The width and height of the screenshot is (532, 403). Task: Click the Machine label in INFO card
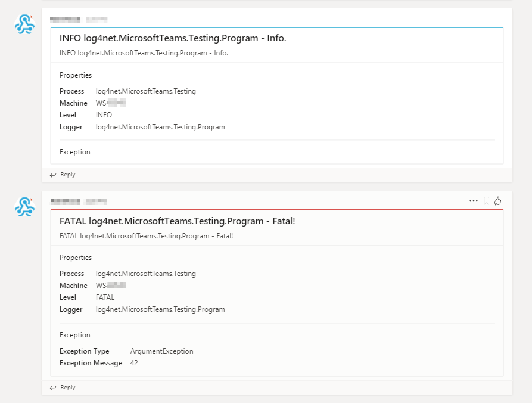tap(73, 103)
